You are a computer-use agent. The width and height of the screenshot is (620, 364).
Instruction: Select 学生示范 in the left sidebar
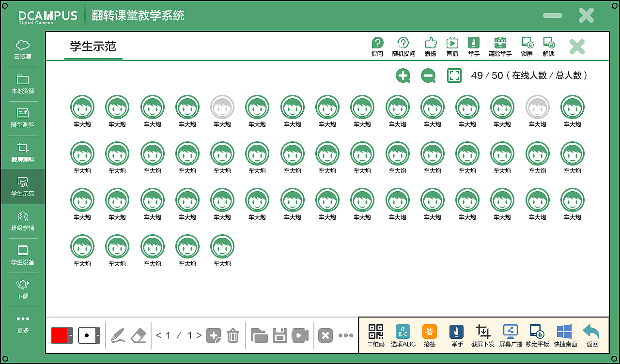[x=23, y=187]
